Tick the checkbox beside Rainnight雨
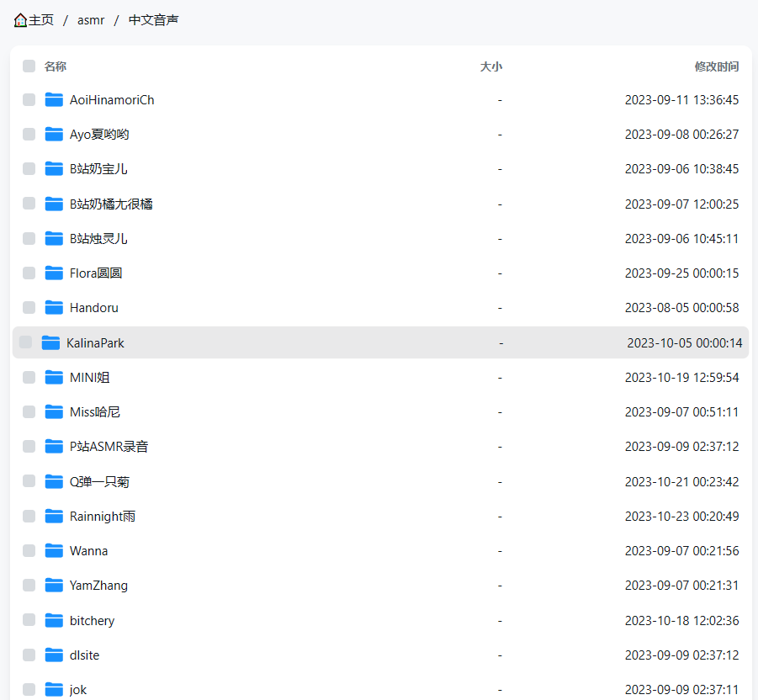 point(29,517)
